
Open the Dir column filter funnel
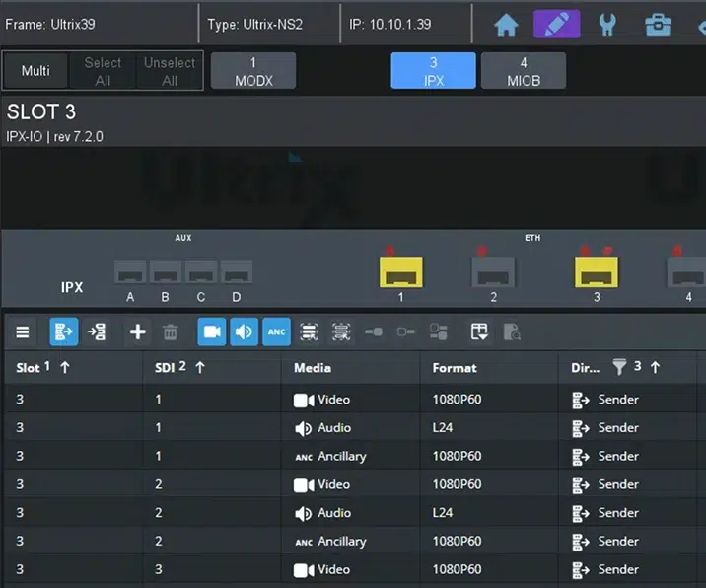[x=619, y=367]
